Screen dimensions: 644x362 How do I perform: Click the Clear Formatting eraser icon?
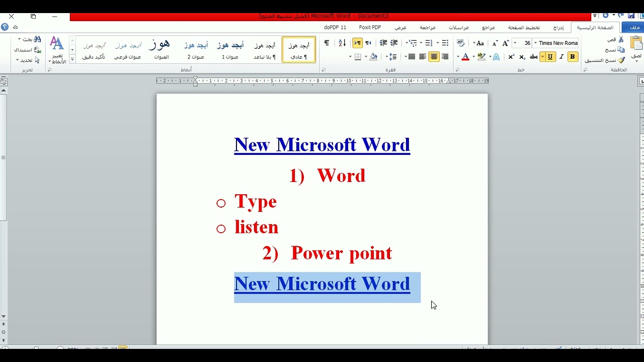click(460, 43)
